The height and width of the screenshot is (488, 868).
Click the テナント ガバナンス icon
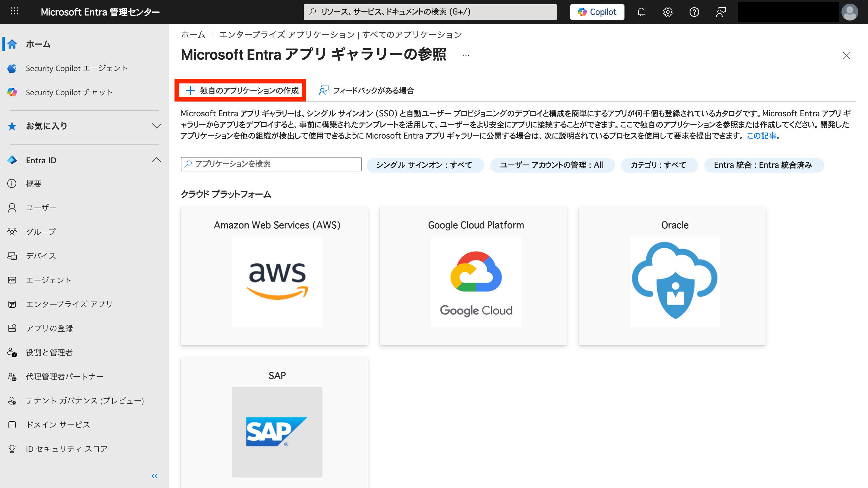12,400
